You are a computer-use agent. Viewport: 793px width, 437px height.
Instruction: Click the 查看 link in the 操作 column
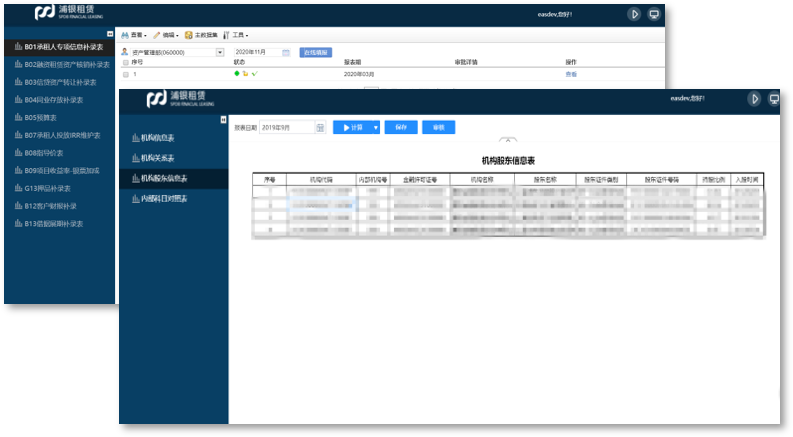pos(571,74)
